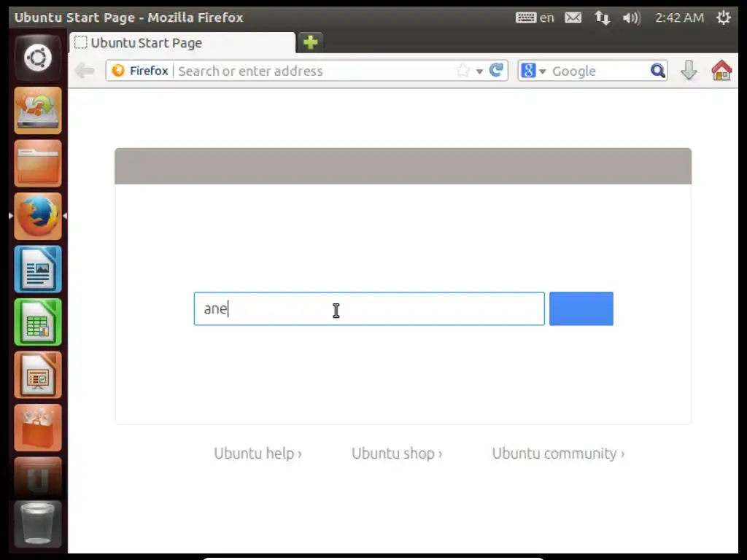The height and width of the screenshot is (560, 747).
Task: Open the Ubuntu shop link
Action: tap(397, 454)
